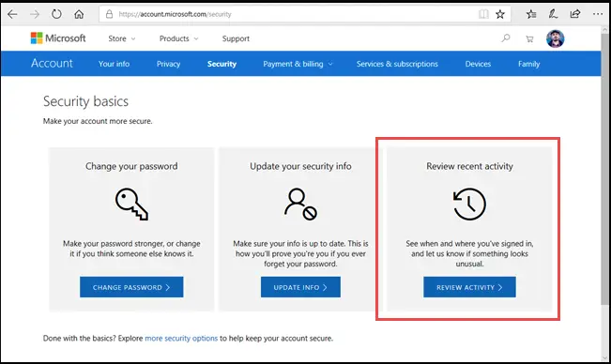
Task: Click the REVIEW ACTIVITY button
Action: tap(469, 287)
